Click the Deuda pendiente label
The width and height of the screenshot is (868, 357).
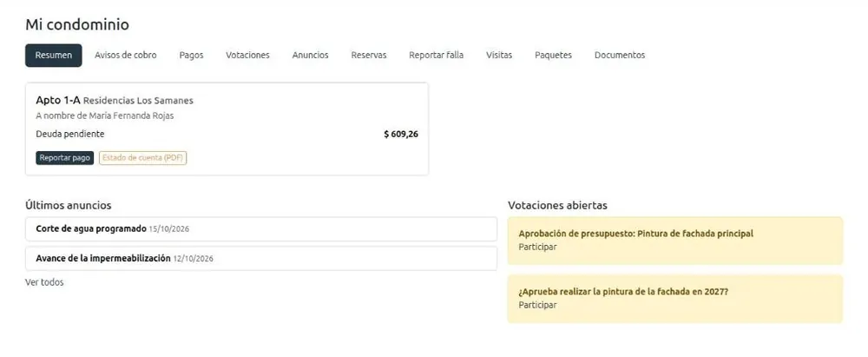click(69, 134)
